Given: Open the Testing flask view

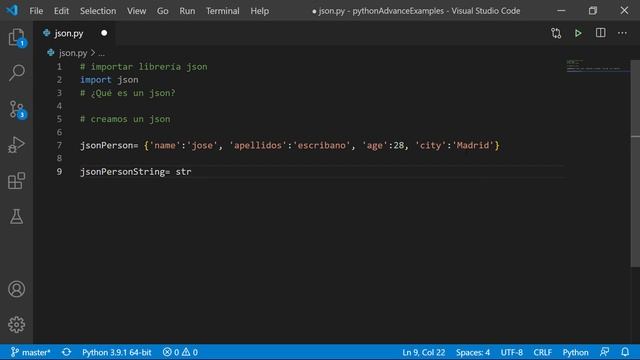Looking at the screenshot, I should click(x=16, y=216).
